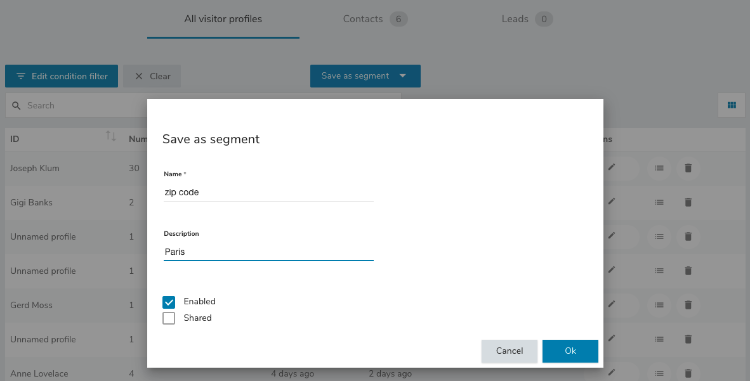Open the list icon for Joseph Klum
This screenshot has height=381, width=750.
tap(659, 168)
